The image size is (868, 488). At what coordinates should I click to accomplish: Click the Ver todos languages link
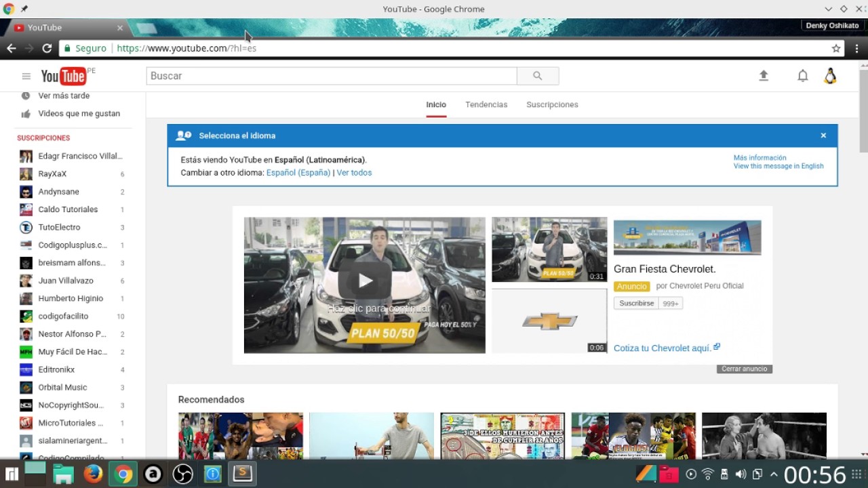coord(354,173)
